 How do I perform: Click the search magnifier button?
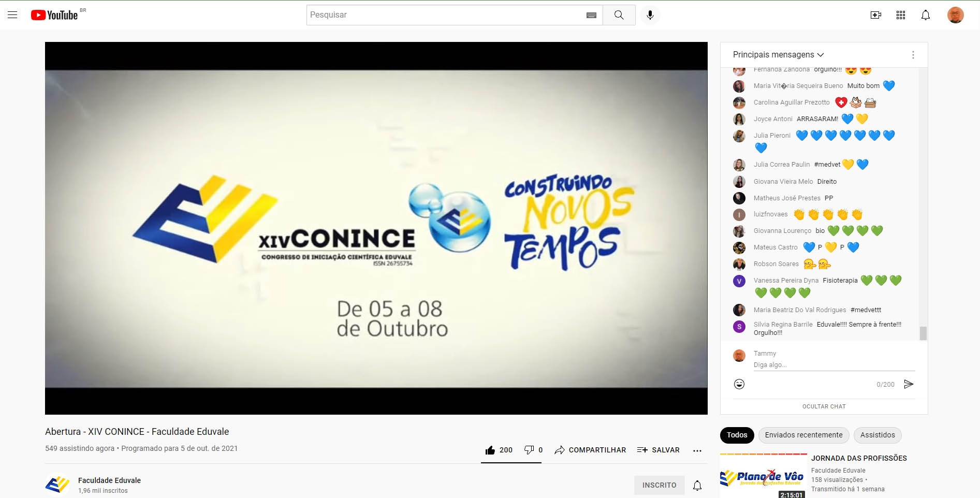[x=619, y=15]
